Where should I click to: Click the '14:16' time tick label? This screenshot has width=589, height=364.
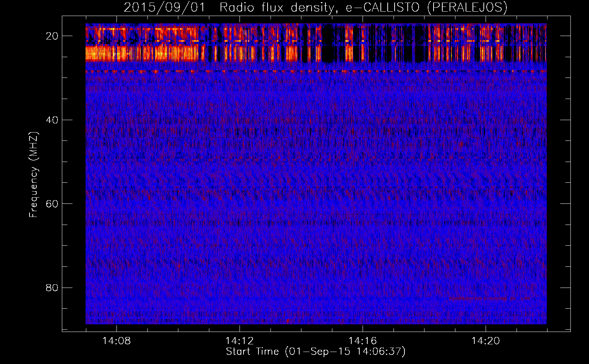click(x=363, y=341)
